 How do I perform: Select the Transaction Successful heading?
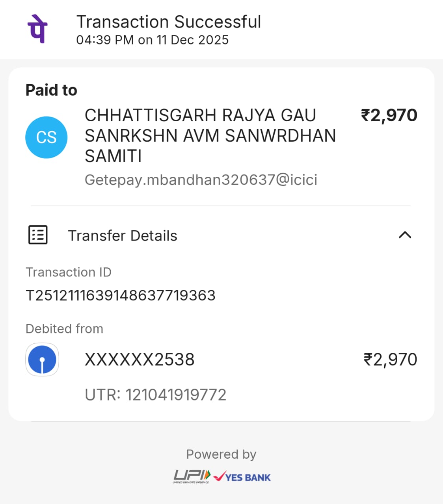(x=169, y=22)
